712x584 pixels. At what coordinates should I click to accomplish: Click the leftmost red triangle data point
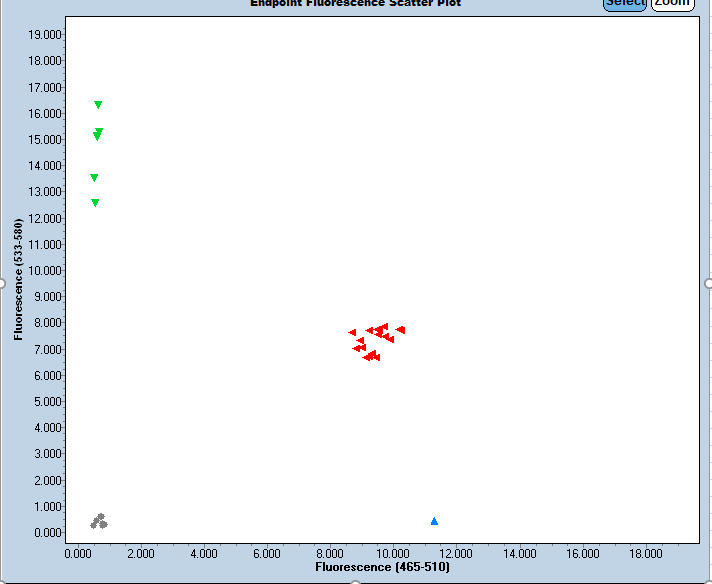(x=352, y=332)
